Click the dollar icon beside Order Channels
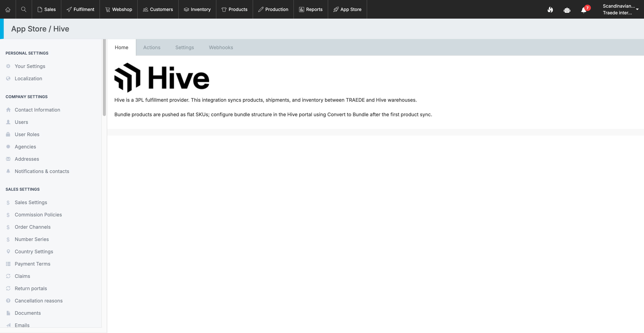The height and width of the screenshot is (333, 644). coord(8,227)
